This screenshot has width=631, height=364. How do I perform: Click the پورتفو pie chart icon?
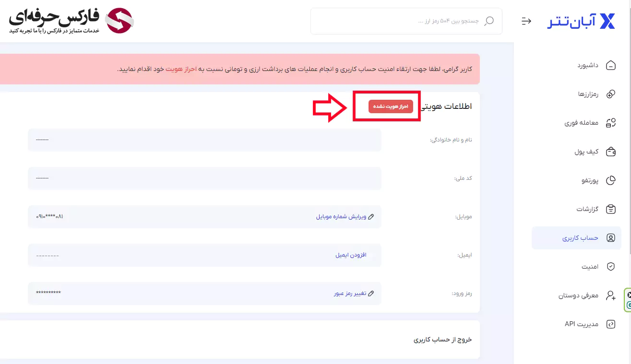[611, 180]
